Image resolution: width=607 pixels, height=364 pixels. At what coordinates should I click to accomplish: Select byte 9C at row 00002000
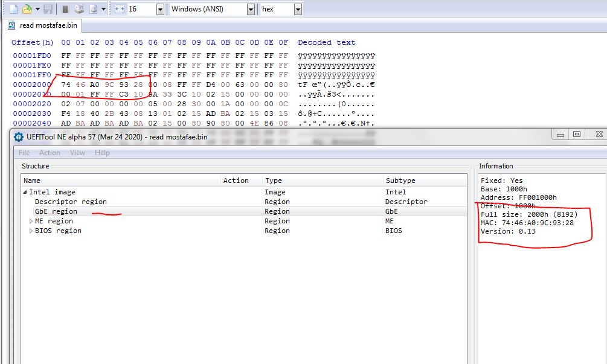[x=109, y=85]
